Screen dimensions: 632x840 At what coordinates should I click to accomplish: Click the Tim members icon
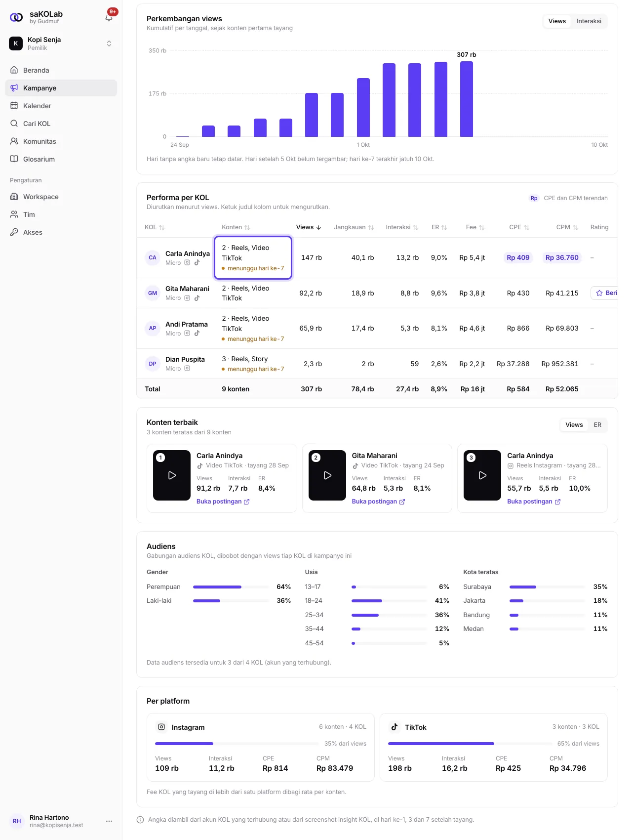pyautogui.click(x=14, y=214)
